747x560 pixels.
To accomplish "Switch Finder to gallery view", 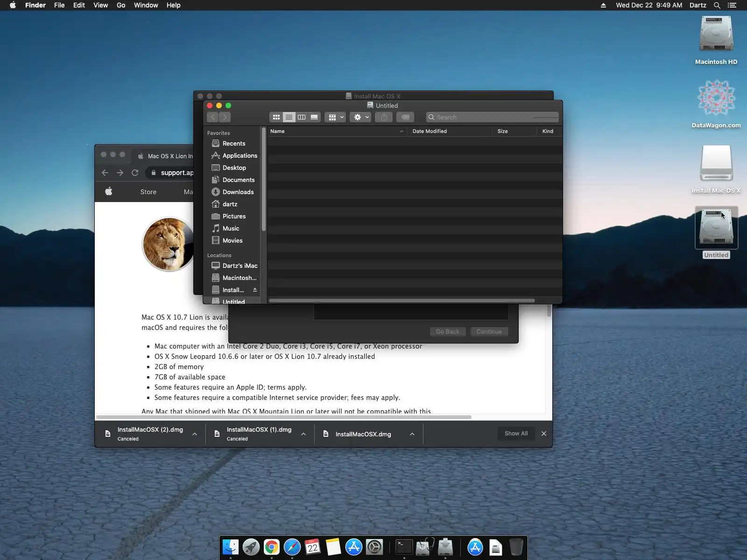I will [314, 117].
